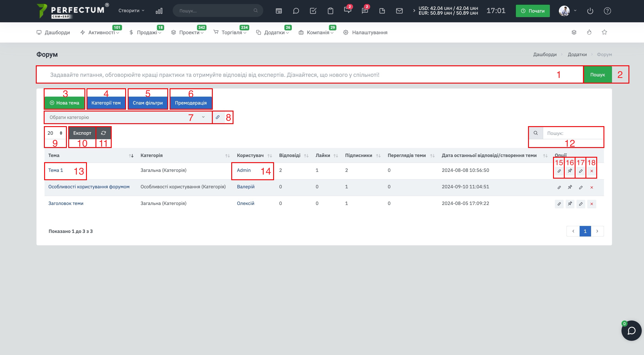Viewport: 644px width, 355px height.
Task: Click the power logout icon
Action: tap(590, 11)
